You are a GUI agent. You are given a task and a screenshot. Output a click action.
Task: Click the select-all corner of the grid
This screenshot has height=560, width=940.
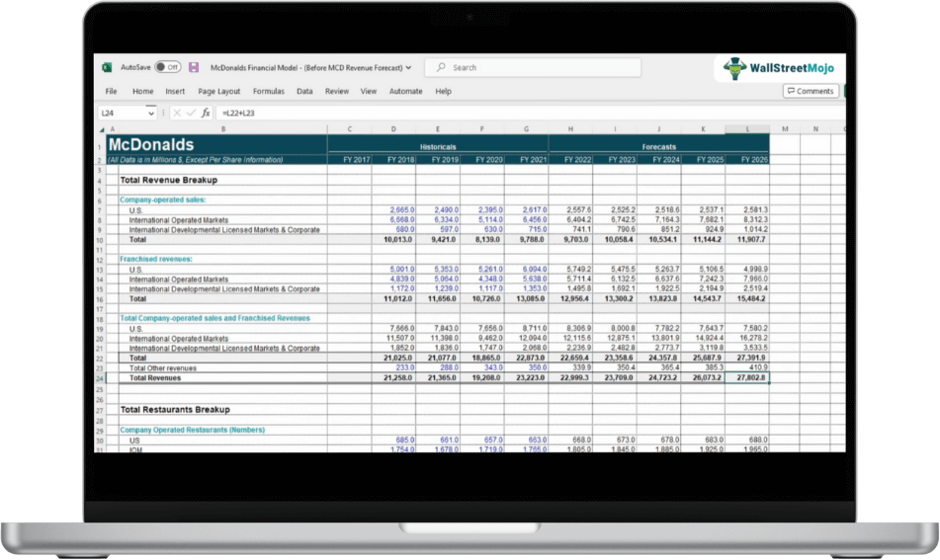pyautogui.click(x=100, y=129)
